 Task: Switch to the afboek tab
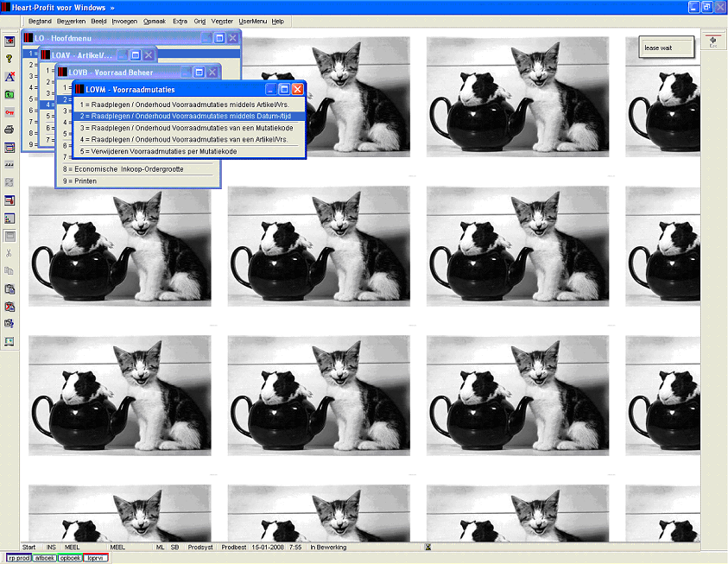point(45,558)
